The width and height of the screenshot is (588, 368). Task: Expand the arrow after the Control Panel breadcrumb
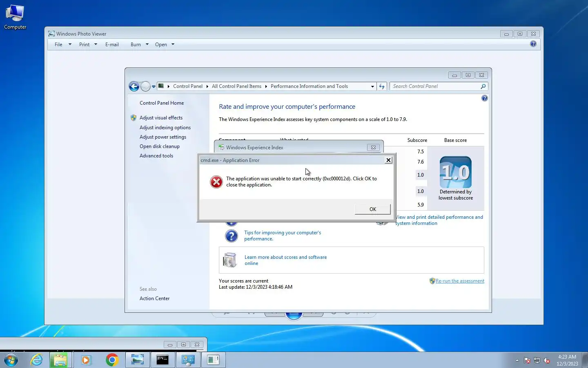207,86
